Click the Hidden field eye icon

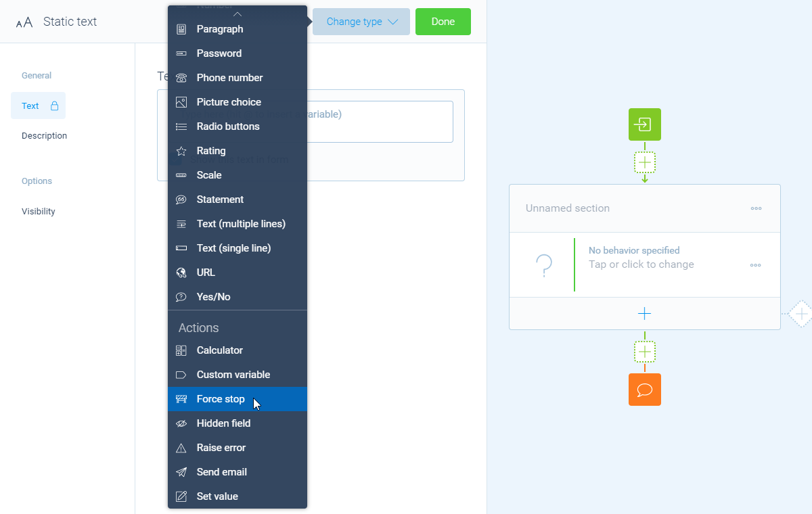(x=181, y=423)
